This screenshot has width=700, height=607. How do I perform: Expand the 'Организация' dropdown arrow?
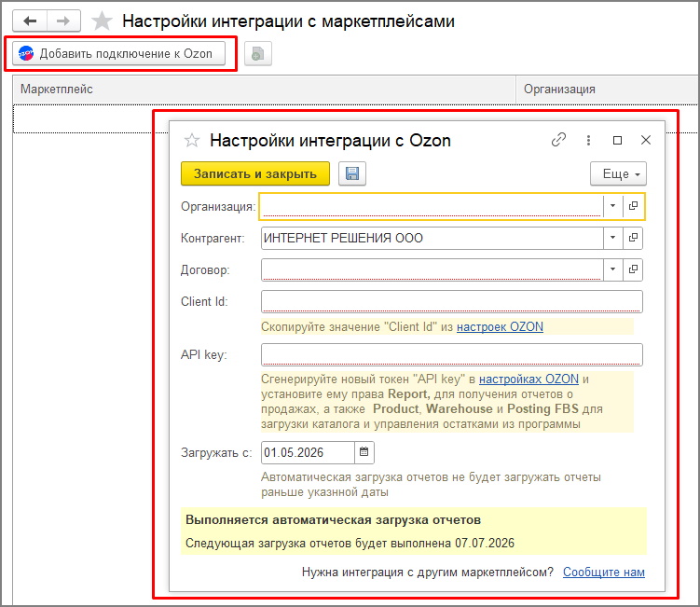(x=613, y=206)
